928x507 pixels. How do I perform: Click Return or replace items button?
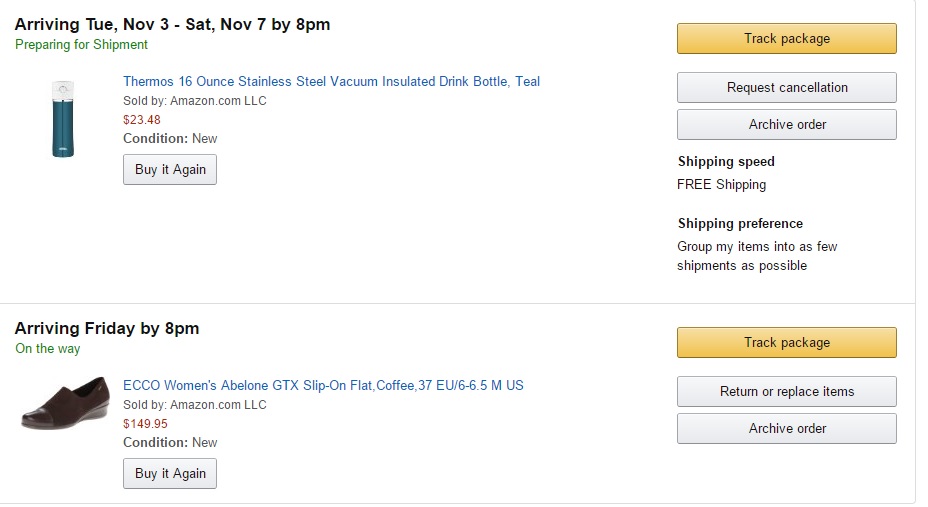click(786, 392)
